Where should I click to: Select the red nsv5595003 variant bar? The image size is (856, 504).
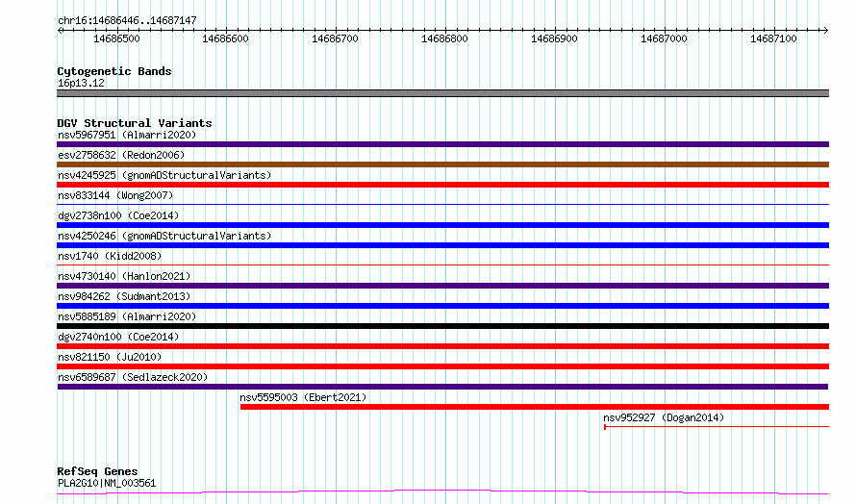535,407
